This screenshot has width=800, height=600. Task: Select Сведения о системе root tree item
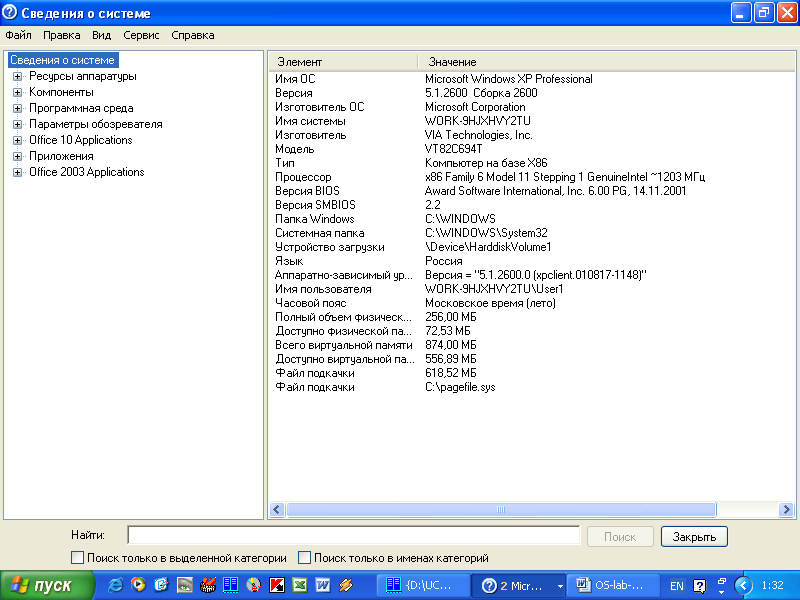point(62,60)
